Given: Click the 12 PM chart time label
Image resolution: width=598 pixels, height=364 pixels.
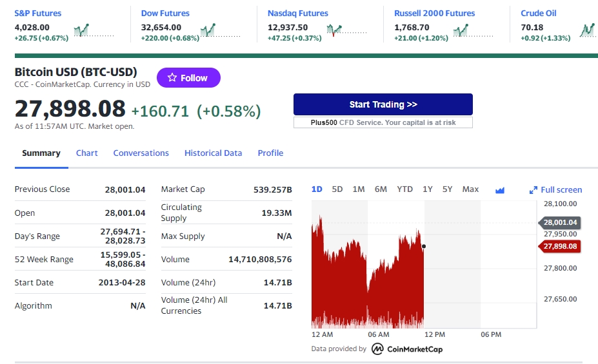Looking at the screenshot, I should [x=435, y=334].
